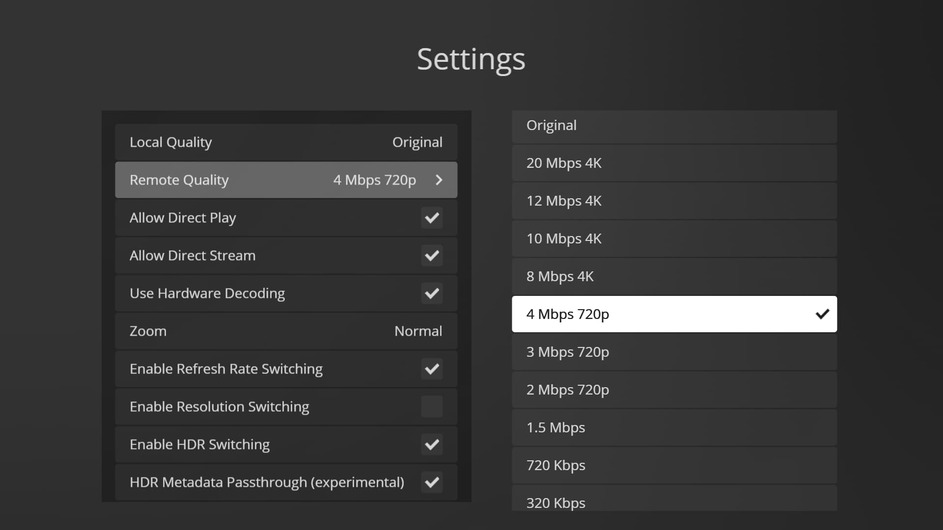The height and width of the screenshot is (530, 943).
Task: Choose 2 Mbps 720p option
Action: point(674,390)
